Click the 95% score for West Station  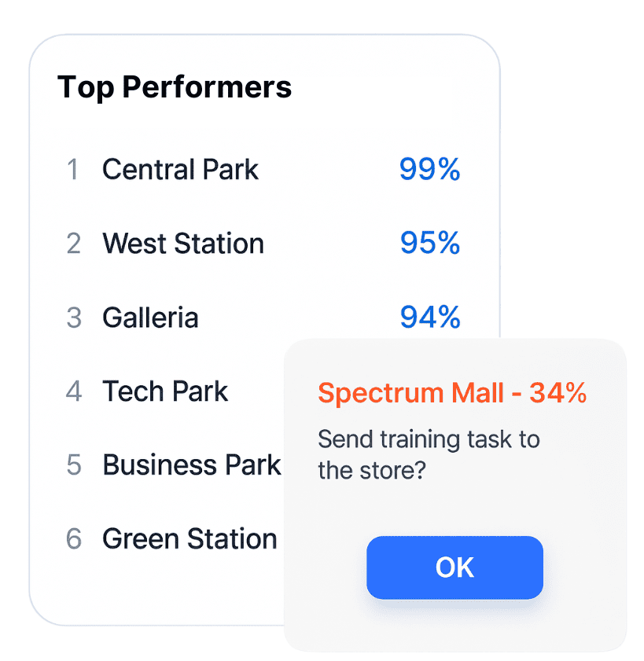430,243
